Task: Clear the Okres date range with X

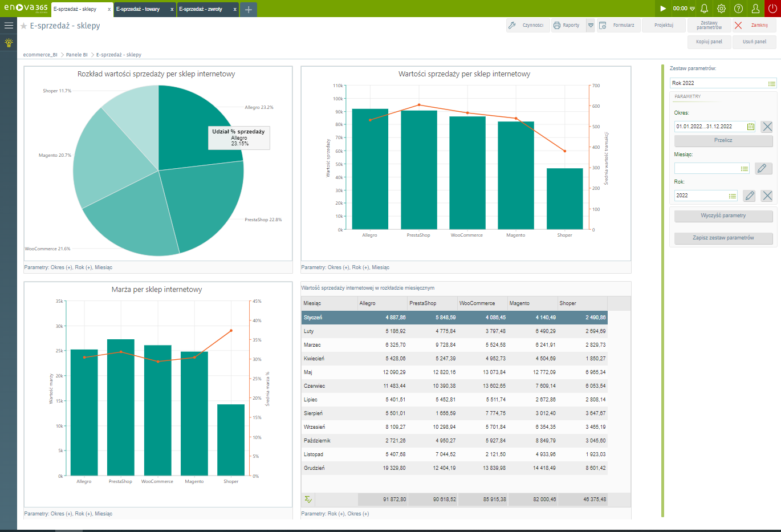Action: 767,127
